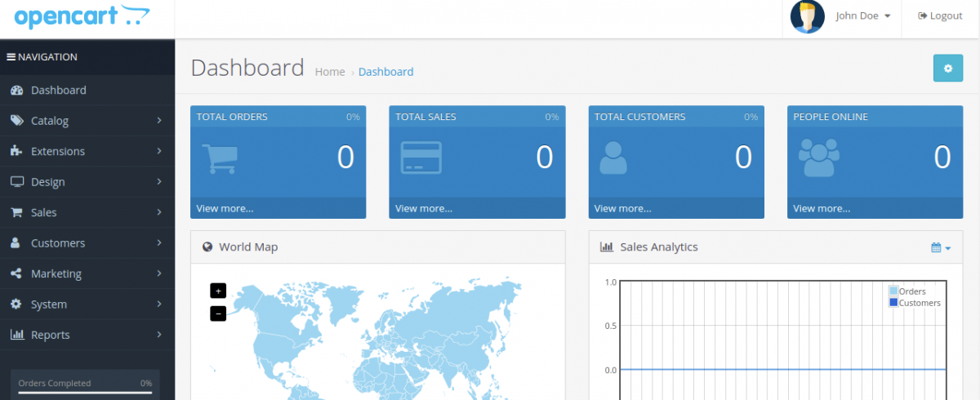Select Marketing in the navigation sidebar
980x400 pixels.
56,273
